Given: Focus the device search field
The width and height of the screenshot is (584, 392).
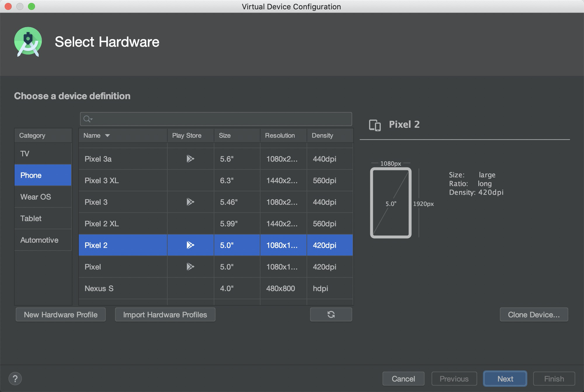Looking at the screenshot, I should click(x=216, y=119).
